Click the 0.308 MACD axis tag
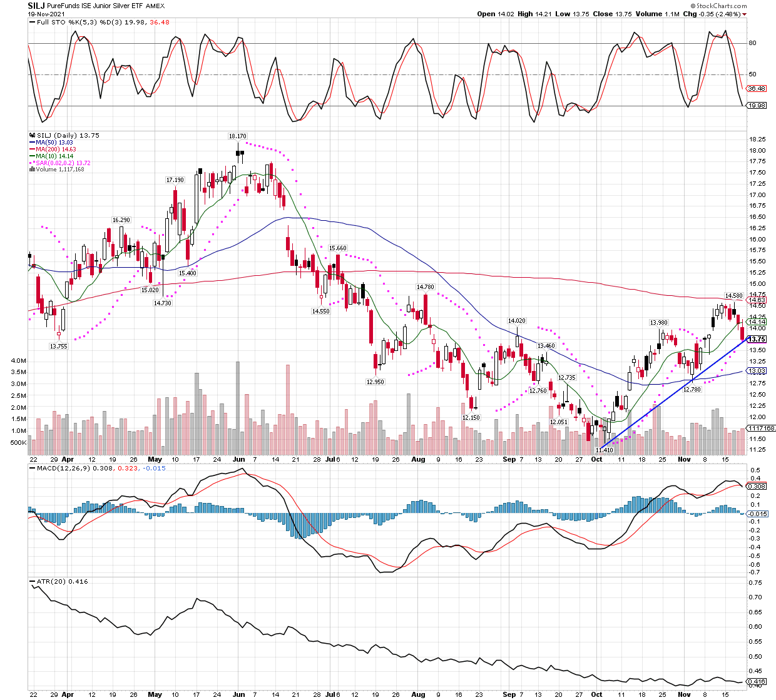776x700 pixels. [x=757, y=486]
